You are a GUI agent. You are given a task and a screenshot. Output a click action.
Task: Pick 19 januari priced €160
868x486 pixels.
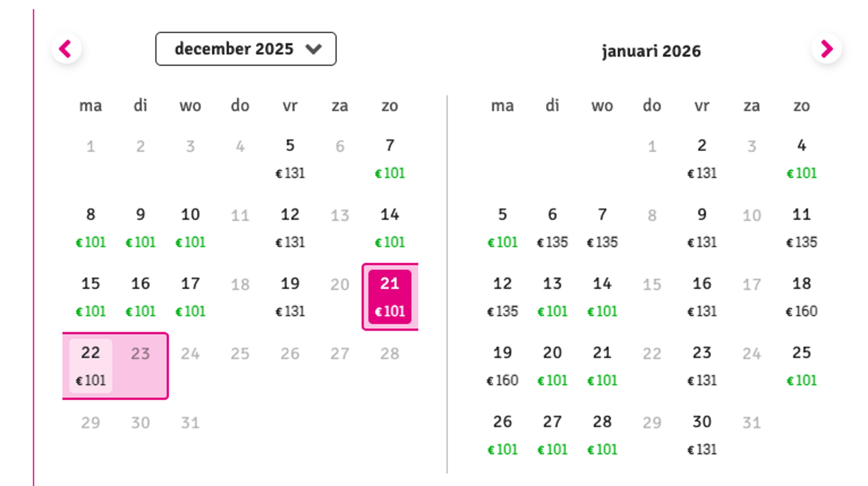pos(502,366)
